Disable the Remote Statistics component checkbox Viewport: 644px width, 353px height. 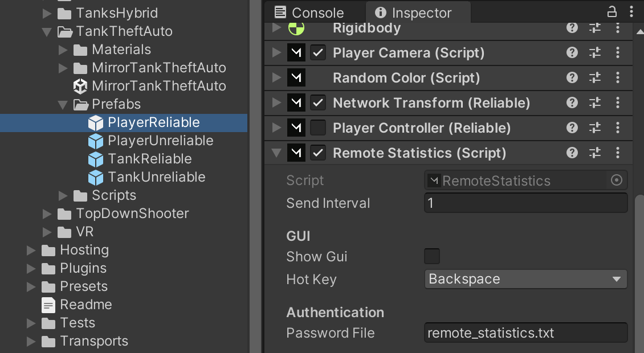click(318, 153)
